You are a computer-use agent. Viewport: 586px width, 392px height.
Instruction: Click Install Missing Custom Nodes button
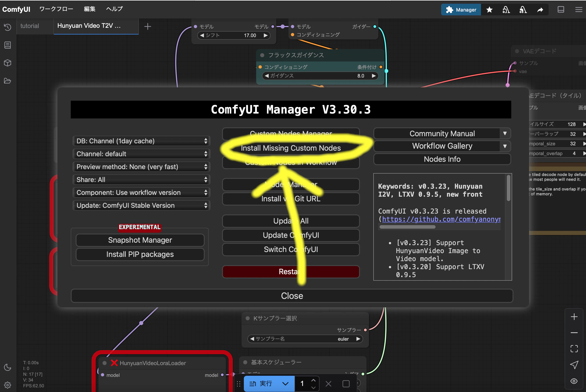click(x=291, y=148)
